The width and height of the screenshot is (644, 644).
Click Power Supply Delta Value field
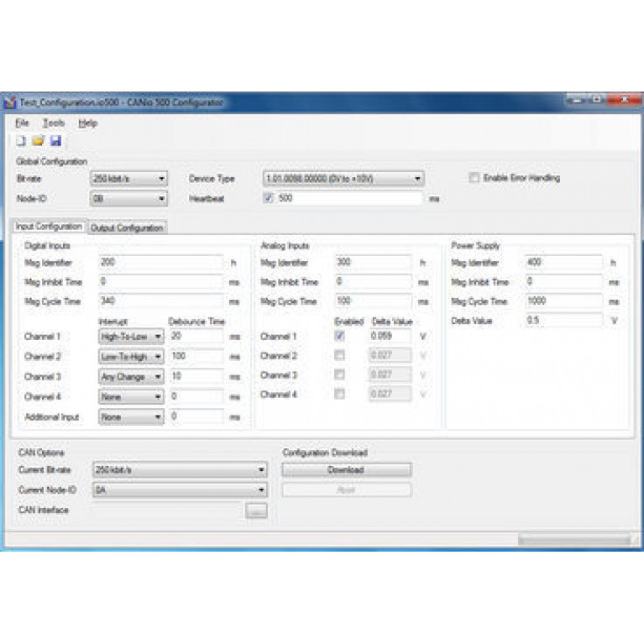563,320
